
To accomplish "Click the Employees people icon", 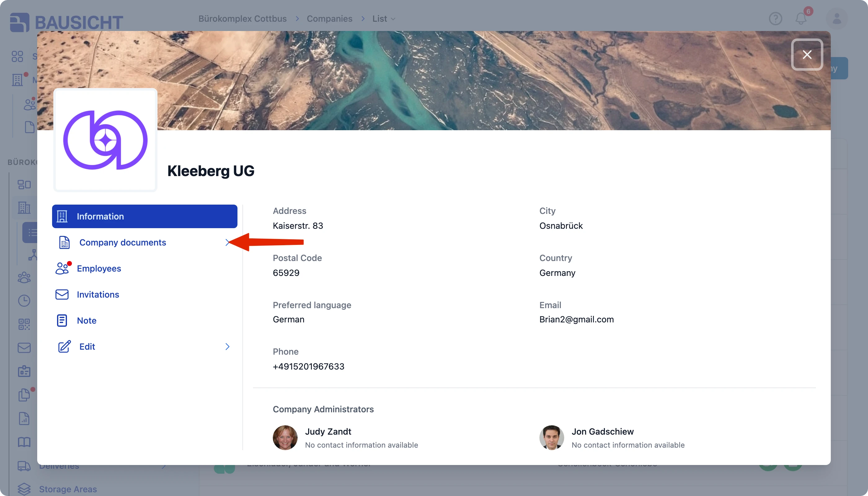I will pyautogui.click(x=63, y=268).
